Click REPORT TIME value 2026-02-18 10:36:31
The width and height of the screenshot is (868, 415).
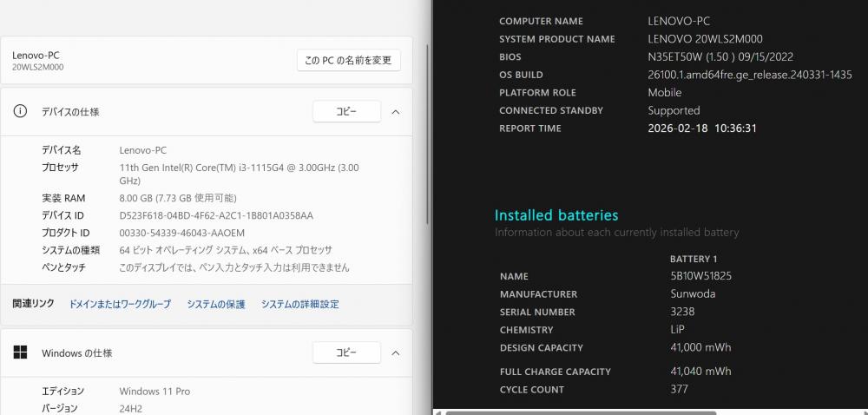(x=702, y=128)
